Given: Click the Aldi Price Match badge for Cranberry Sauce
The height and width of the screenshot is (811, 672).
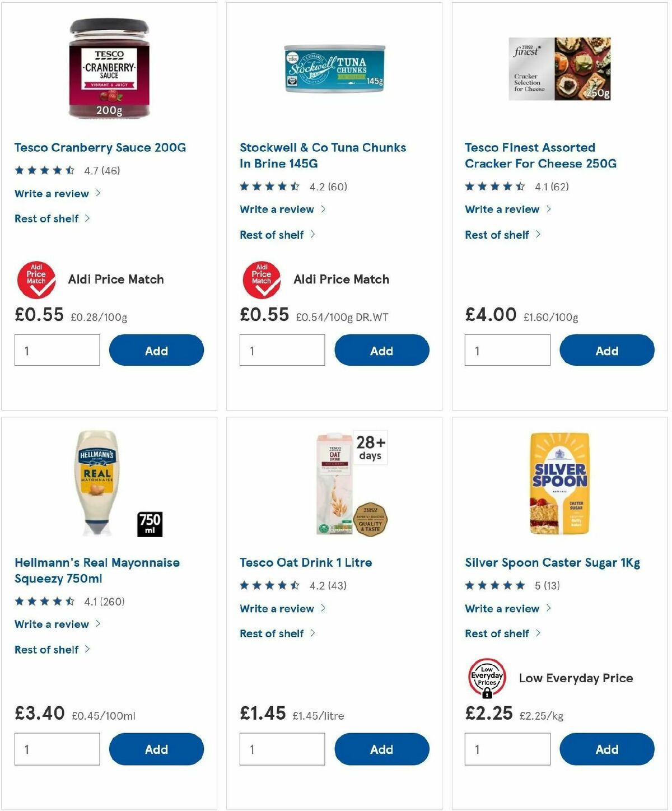Looking at the screenshot, I should coord(37,279).
